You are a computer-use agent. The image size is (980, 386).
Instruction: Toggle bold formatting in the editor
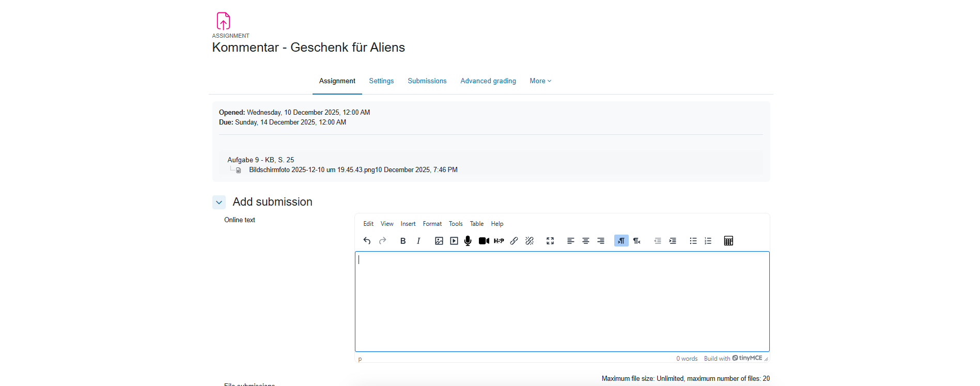pyautogui.click(x=403, y=241)
